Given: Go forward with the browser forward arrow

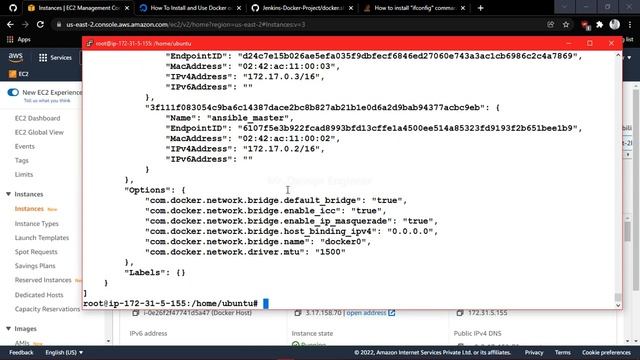Looking at the screenshot, I should [x=25, y=24].
